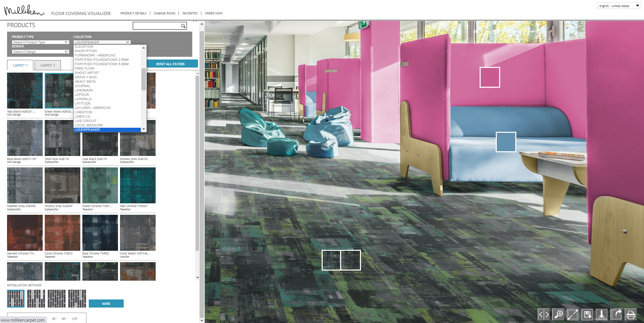Expand room view to fullscreen
Viewport: 644px width, 323px height.
tap(573, 315)
